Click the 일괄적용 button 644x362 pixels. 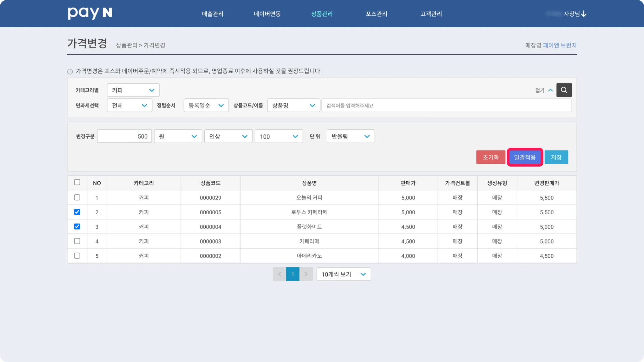pos(525,157)
